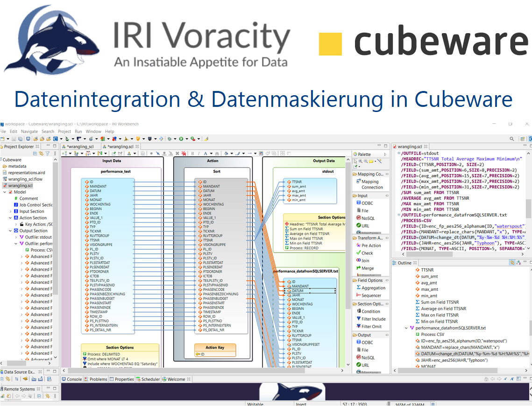This screenshot has height=406, width=532.
Task: Expand the Outfile: stdout tree node
Action: coord(16,237)
